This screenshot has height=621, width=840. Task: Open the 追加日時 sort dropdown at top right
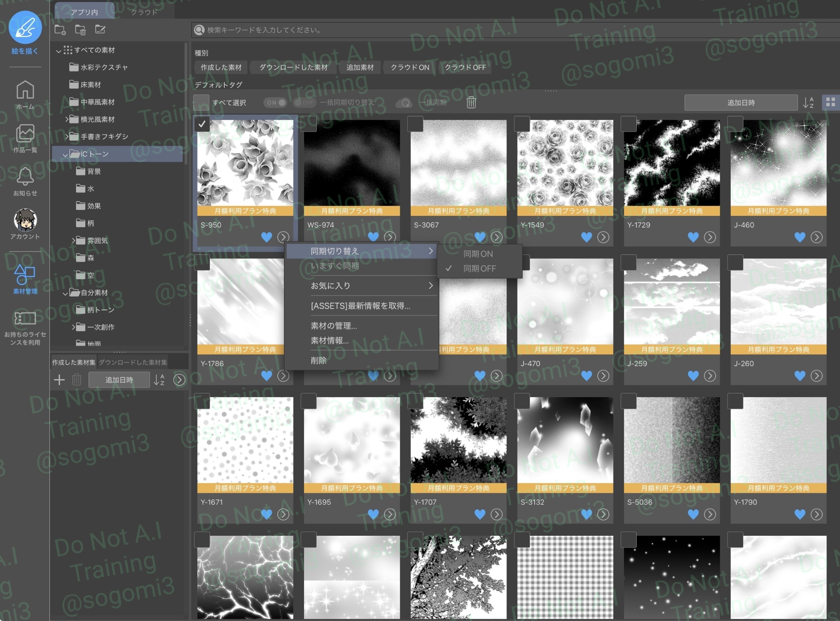740,102
